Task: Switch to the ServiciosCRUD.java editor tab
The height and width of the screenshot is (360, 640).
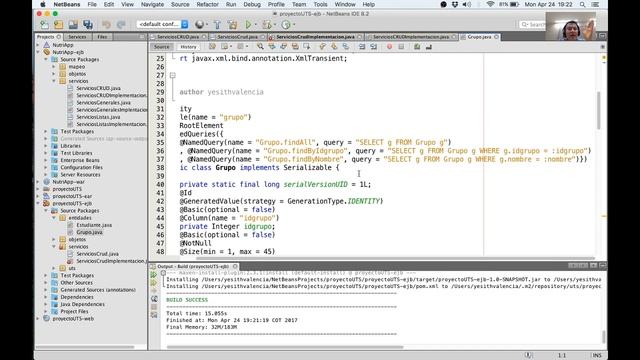Action: pos(178,37)
